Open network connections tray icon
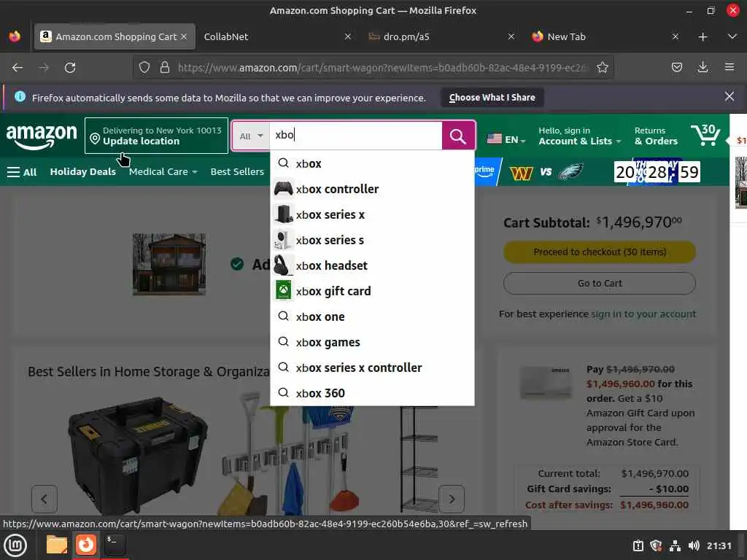Viewport: 747px width, 560px height. [675, 545]
